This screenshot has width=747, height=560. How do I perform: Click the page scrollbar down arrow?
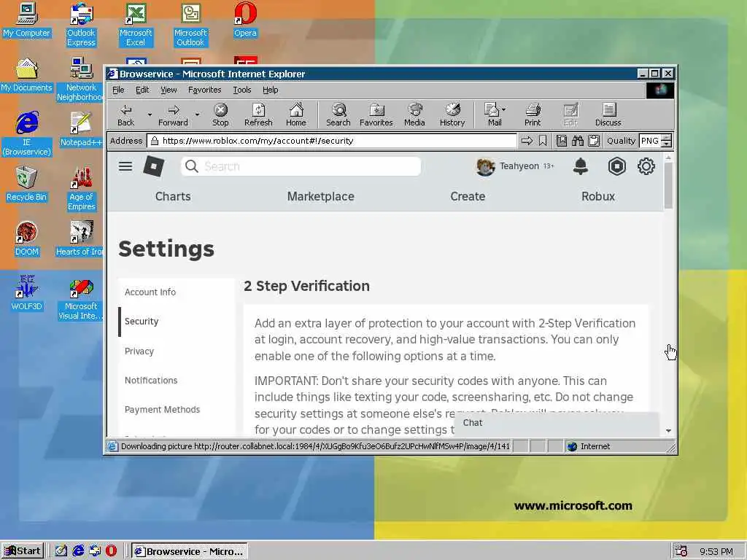point(668,430)
